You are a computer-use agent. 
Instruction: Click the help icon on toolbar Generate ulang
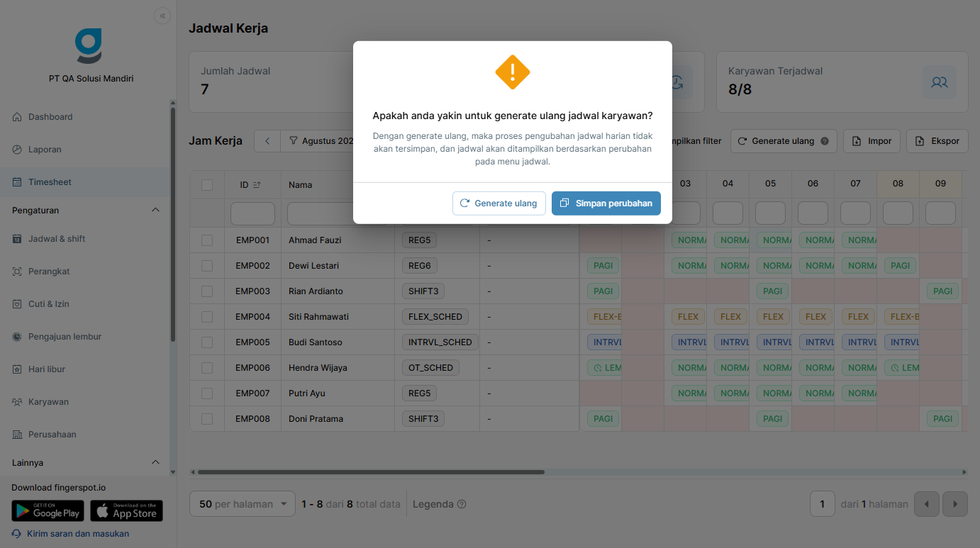click(x=825, y=141)
